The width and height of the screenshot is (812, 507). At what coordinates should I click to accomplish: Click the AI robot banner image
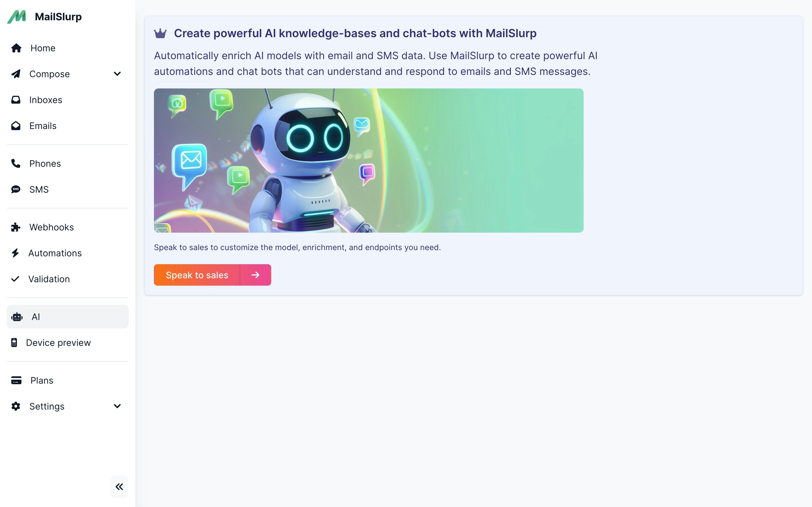(x=369, y=161)
